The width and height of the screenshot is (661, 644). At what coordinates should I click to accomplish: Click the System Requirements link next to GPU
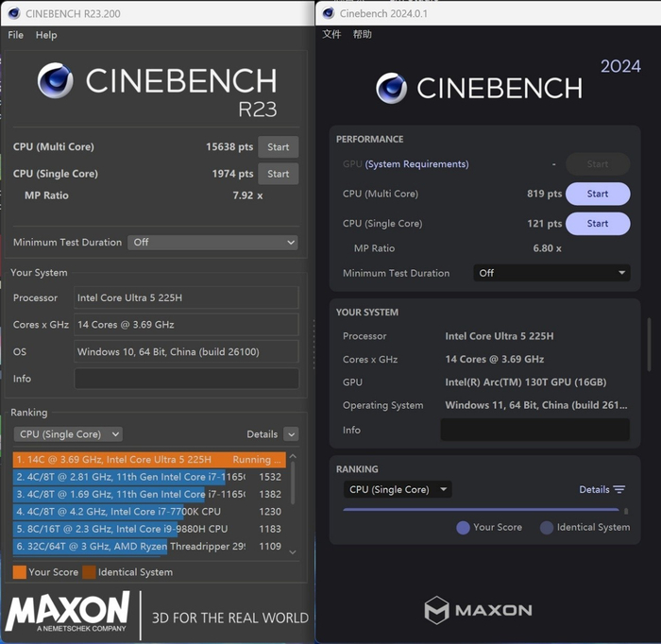(416, 164)
